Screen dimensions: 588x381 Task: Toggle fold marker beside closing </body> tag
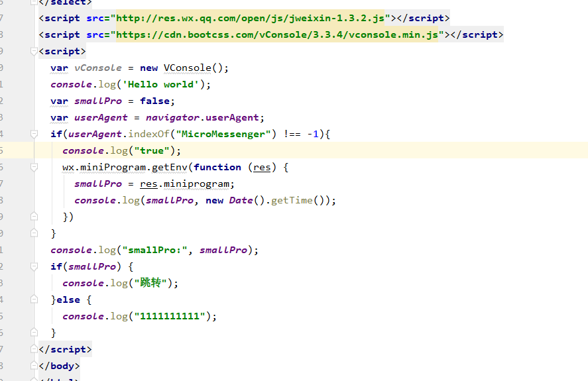click(34, 366)
